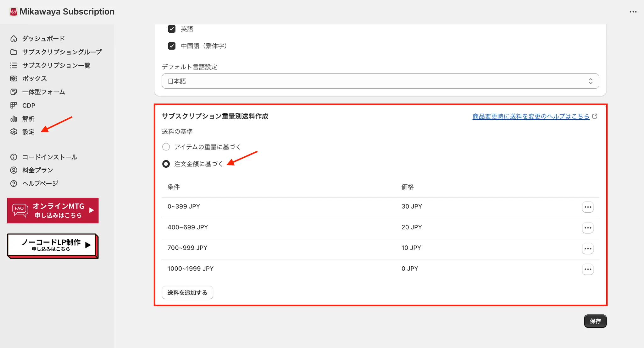Viewport: 644px width, 348px height.
Task: Click the help page question mark icon
Action: point(14,183)
